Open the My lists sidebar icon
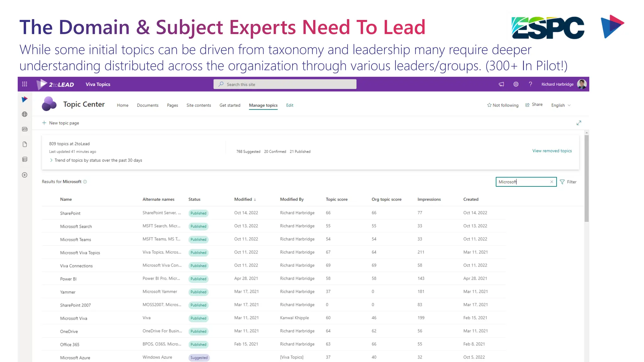 click(25, 159)
